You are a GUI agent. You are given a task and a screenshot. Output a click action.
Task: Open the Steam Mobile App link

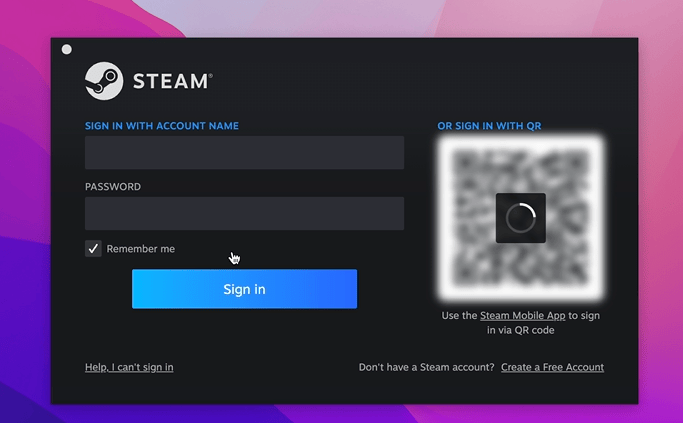point(522,316)
